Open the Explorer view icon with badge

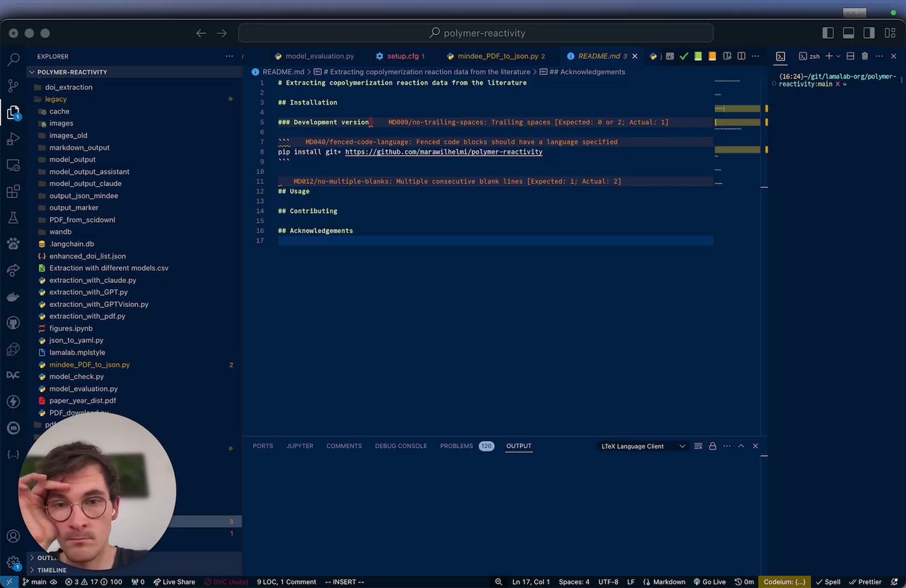pos(13,113)
